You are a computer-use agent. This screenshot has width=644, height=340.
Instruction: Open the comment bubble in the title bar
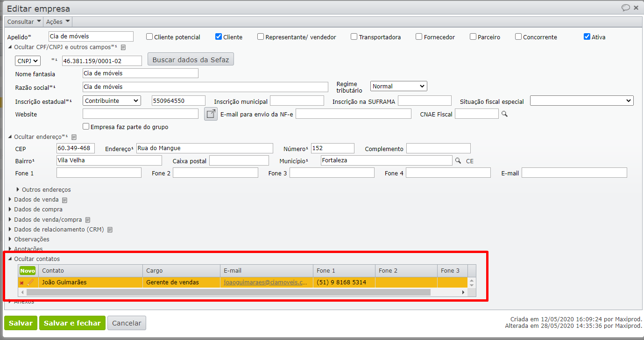(625, 7)
